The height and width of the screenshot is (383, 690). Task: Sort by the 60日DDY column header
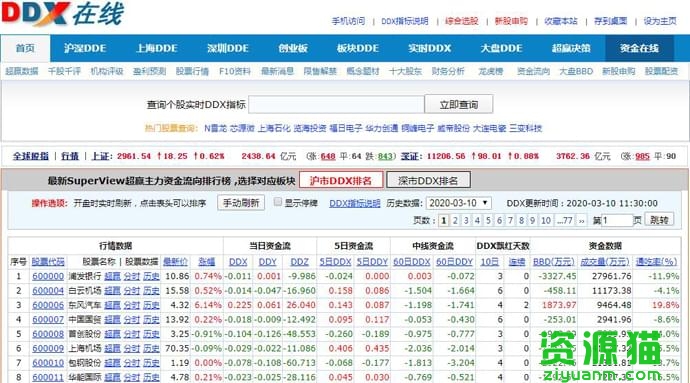(x=454, y=261)
